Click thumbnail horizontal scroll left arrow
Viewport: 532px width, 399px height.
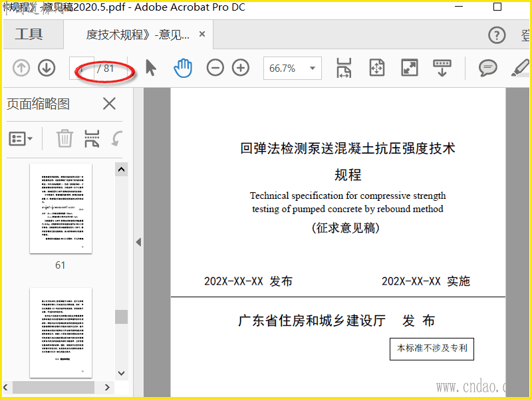click(6, 387)
